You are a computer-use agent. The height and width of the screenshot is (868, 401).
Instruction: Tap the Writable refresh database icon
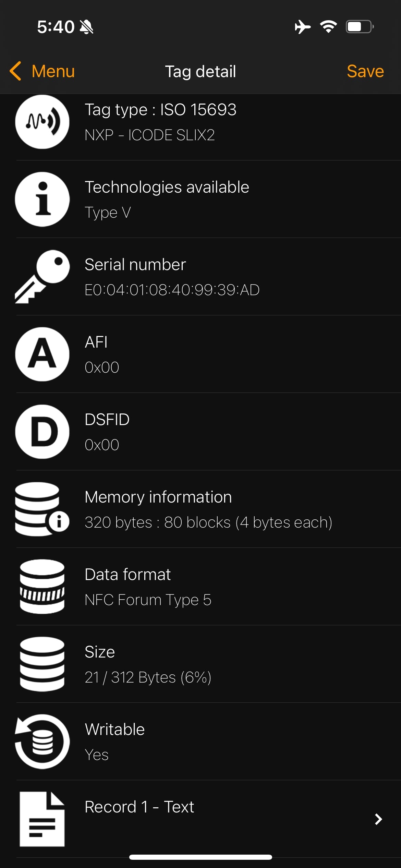click(42, 742)
